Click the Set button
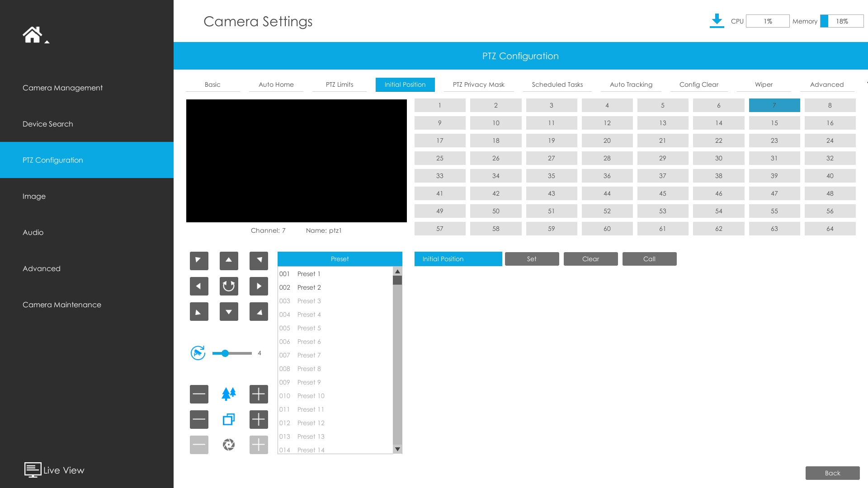 (532, 259)
